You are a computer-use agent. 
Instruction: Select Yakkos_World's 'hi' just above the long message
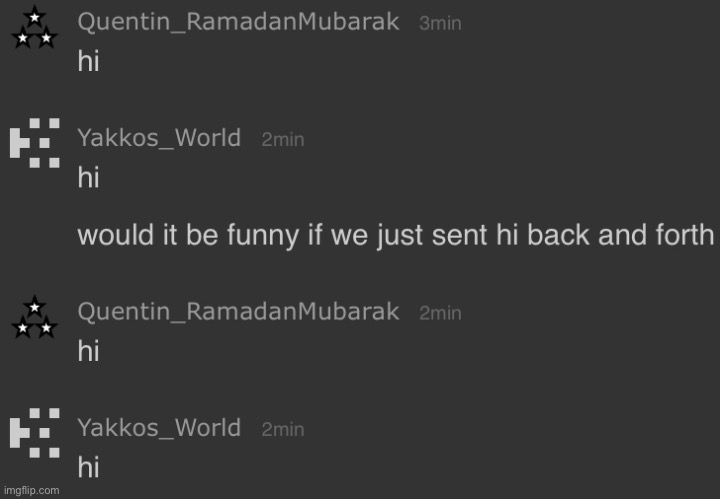tap(88, 177)
